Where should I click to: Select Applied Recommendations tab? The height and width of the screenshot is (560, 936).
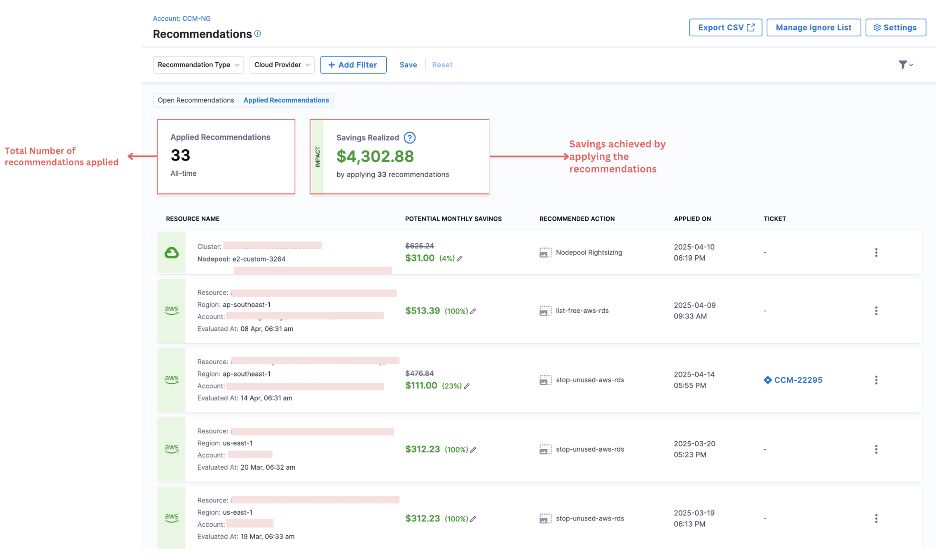(x=286, y=100)
